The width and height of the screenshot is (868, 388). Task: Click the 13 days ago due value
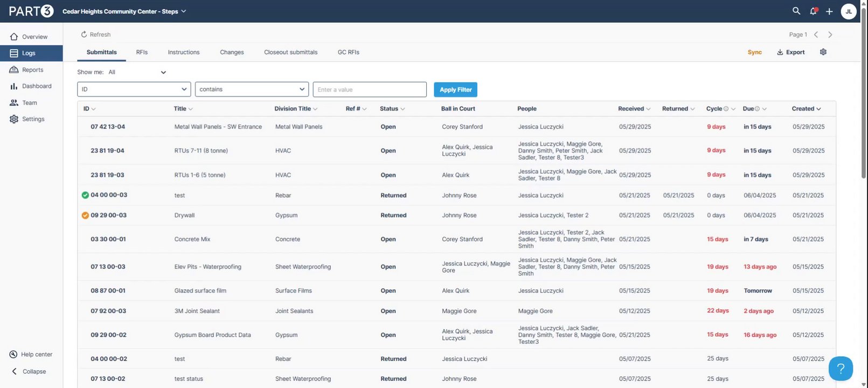(x=760, y=267)
